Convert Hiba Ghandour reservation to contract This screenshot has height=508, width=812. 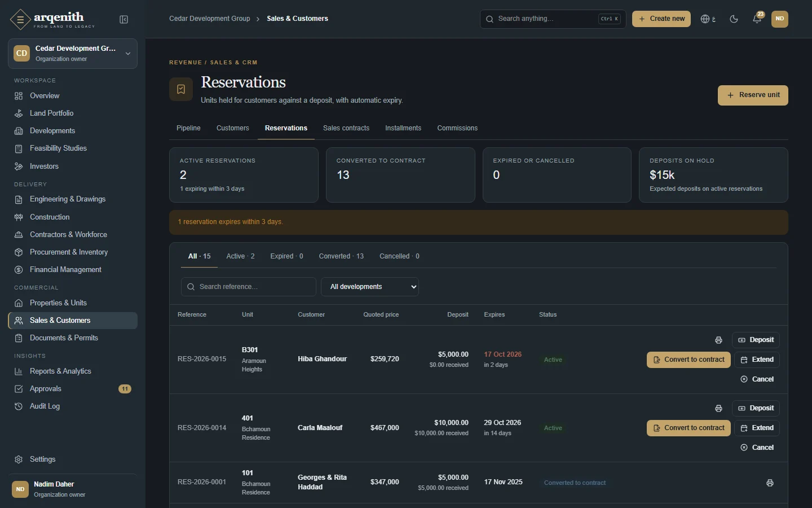(x=689, y=360)
